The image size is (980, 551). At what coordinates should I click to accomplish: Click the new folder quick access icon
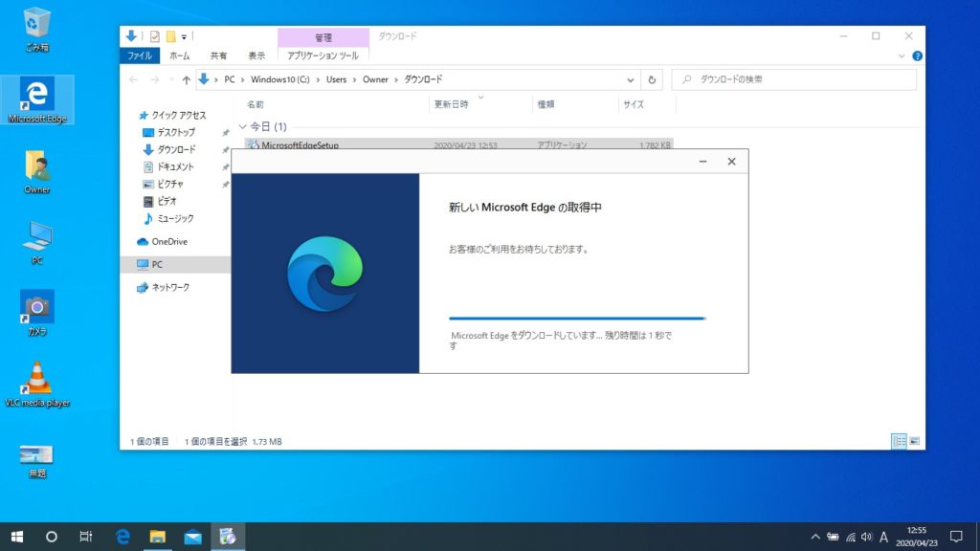170,36
